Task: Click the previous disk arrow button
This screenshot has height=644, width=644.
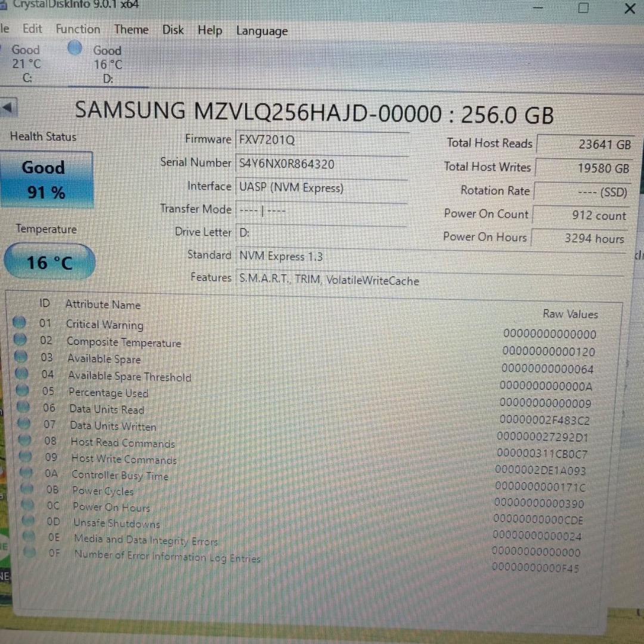Action: point(8,107)
